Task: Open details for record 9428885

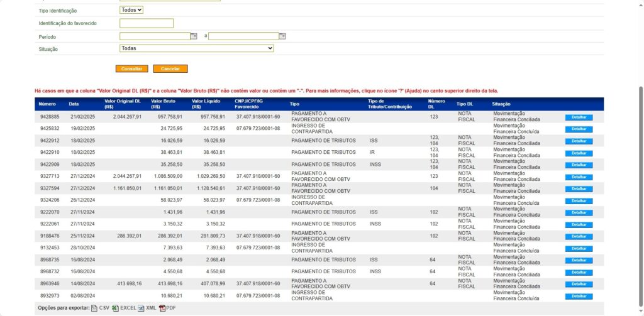Action: [x=578, y=117]
